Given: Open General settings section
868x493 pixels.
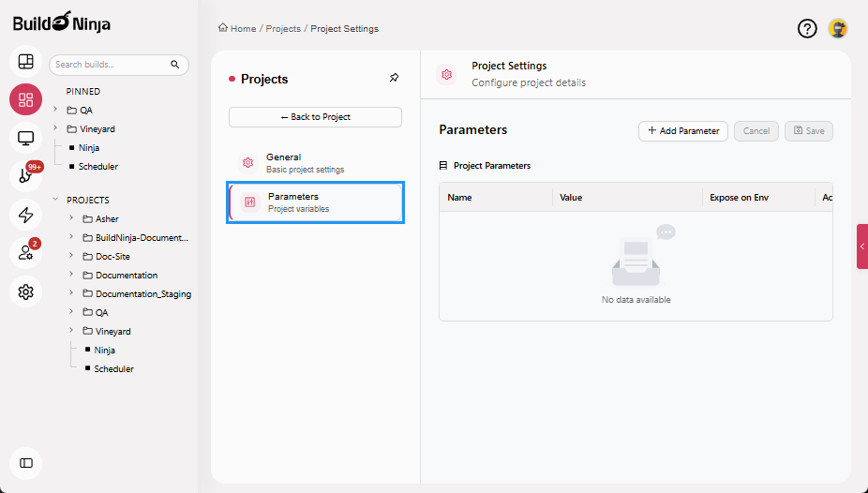Looking at the screenshot, I should pyautogui.click(x=316, y=163).
